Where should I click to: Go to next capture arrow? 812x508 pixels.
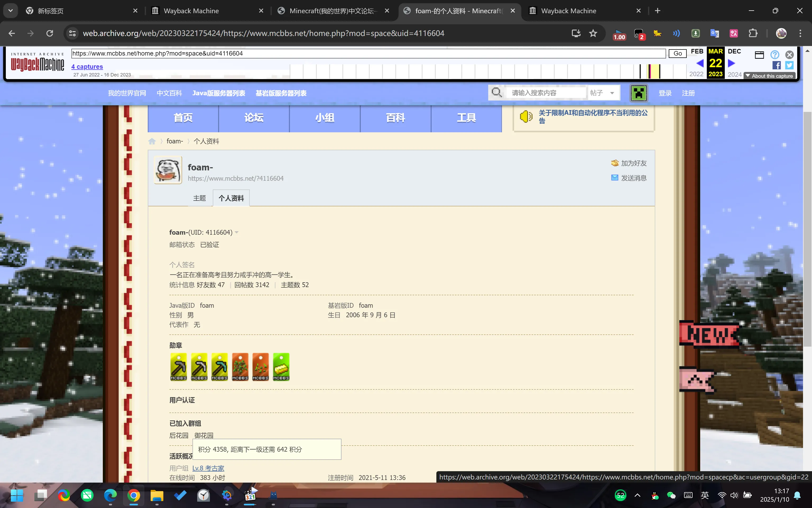tap(731, 63)
